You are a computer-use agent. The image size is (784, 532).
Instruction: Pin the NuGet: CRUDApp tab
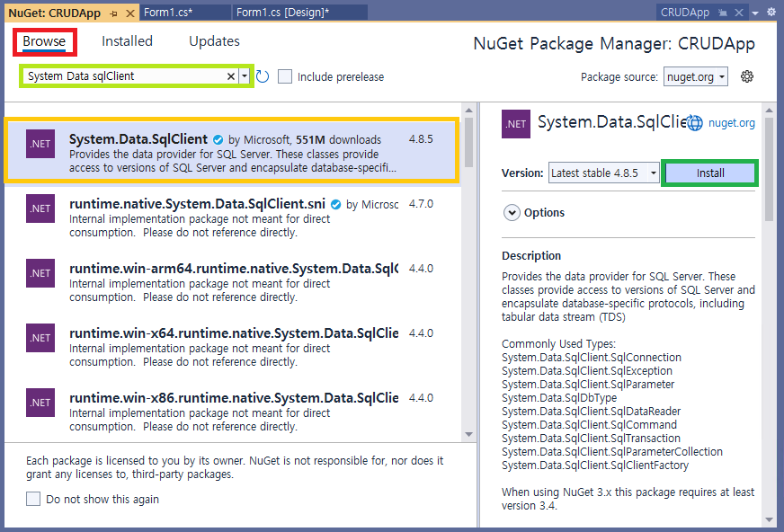[x=114, y=13]
